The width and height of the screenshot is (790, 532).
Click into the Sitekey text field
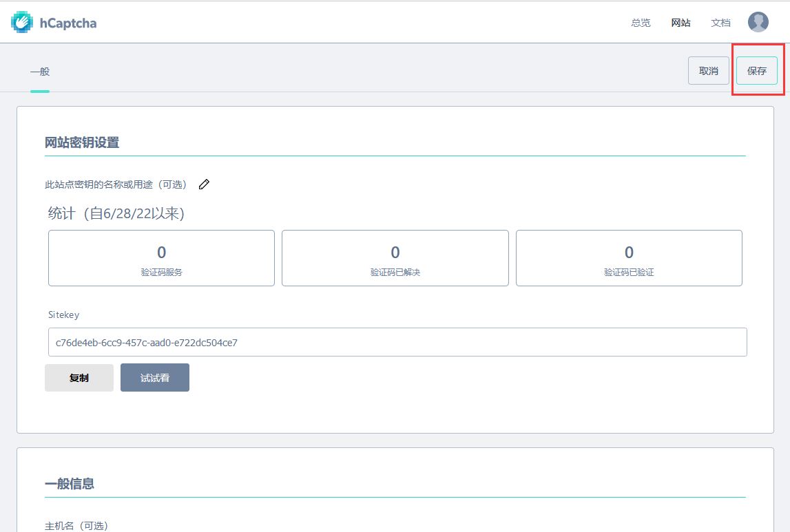point(396,342)
